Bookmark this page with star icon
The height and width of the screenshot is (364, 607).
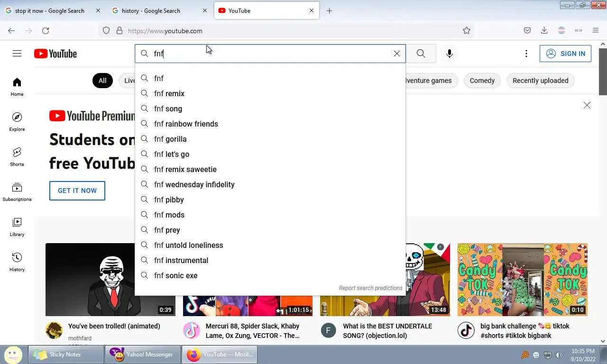[x=467, y=30]
